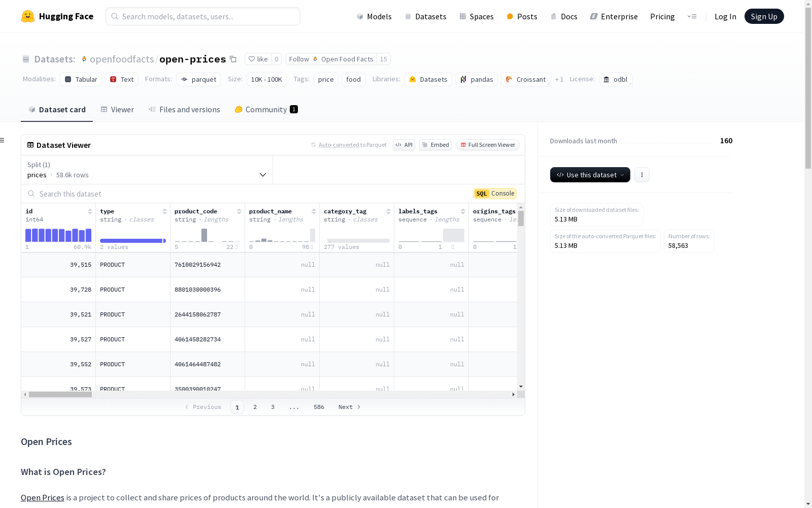
Task: Select the parquet format tag
Action: pyautogui.click(x=198, y=79)
